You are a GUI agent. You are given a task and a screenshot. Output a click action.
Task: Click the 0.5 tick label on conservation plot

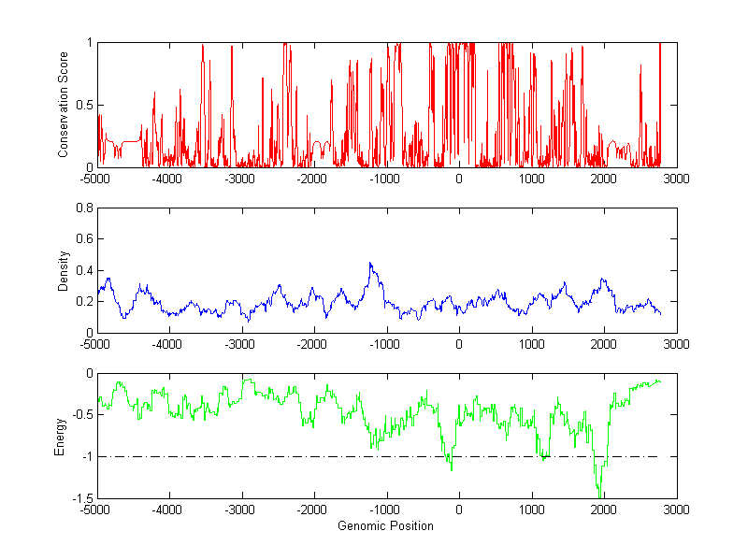point(84,105)
